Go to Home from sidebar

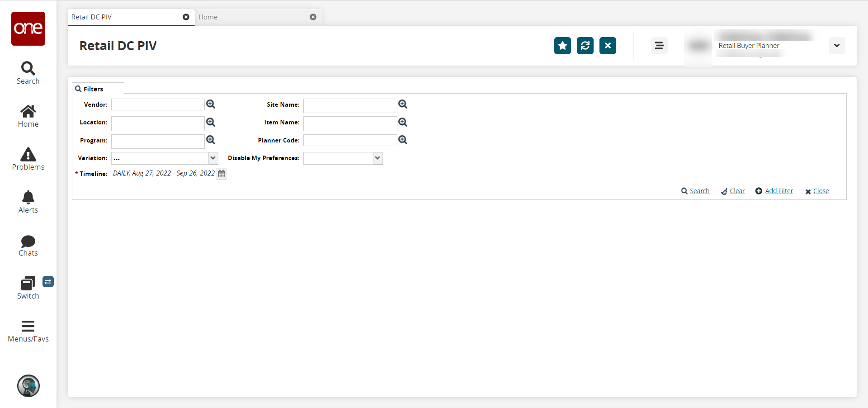[x=28, y=116]
